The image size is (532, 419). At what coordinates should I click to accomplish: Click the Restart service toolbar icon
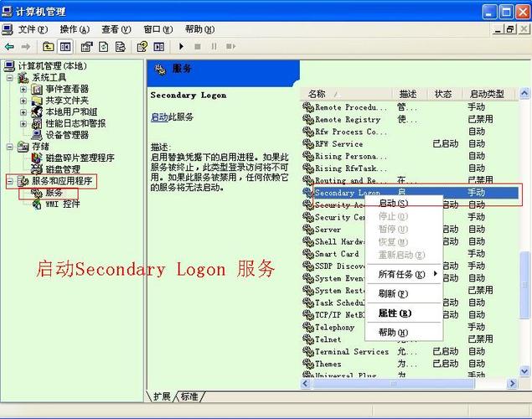(230, 46)
